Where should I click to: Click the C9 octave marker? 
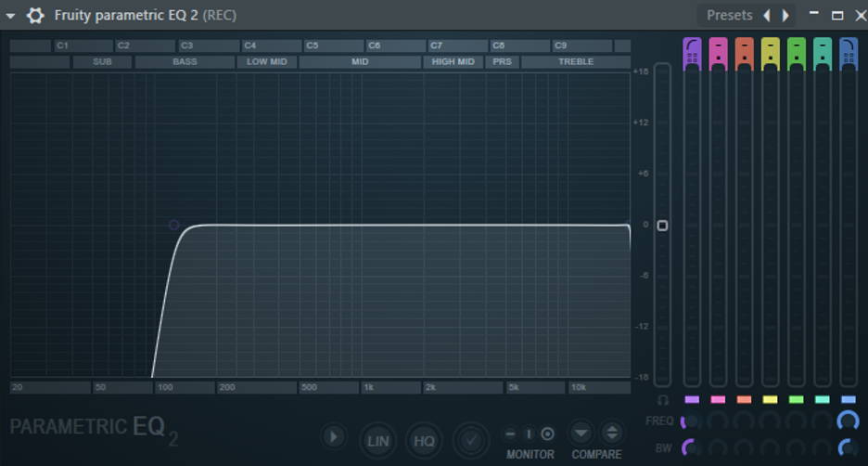pos(581,45)
